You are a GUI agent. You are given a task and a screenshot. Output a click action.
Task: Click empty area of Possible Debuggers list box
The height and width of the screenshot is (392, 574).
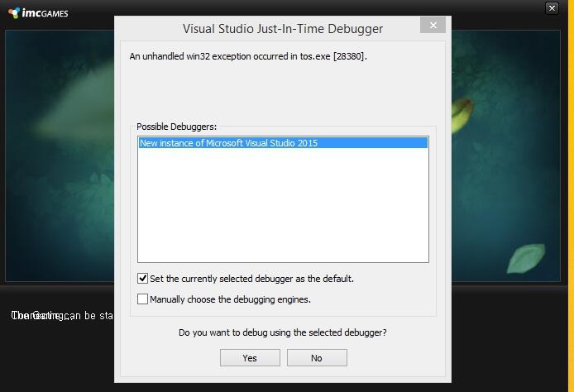(283, 205)
